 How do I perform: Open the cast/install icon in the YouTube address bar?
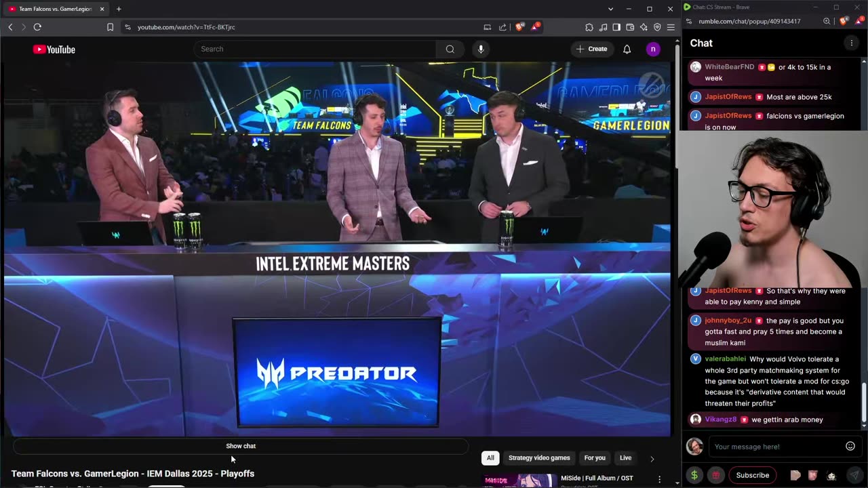487,27
